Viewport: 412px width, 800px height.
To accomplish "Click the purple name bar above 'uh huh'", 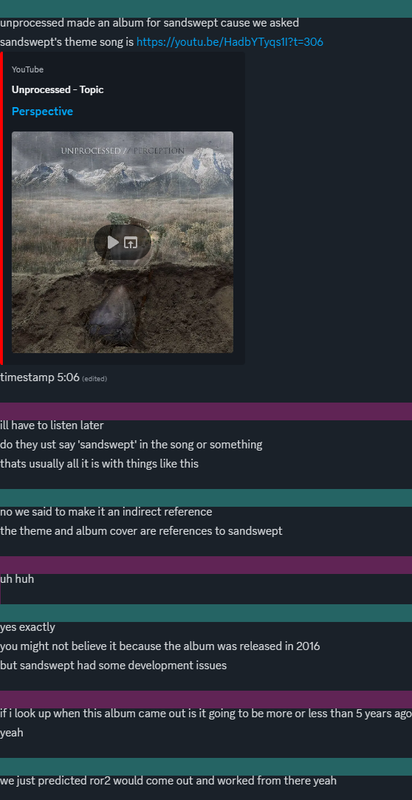I will tap(206, 565).
